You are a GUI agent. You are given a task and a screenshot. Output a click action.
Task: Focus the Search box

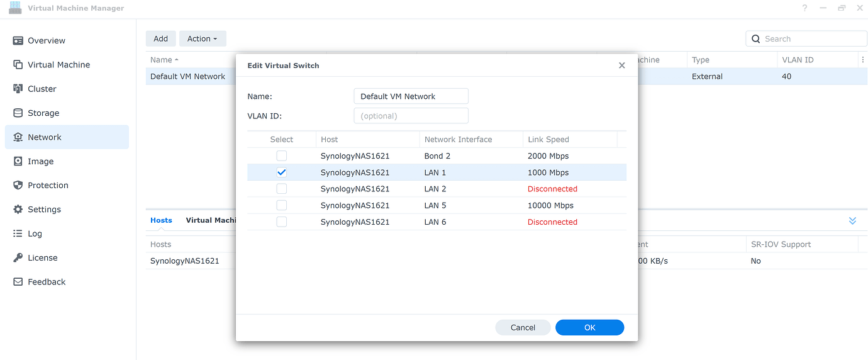point(806,39)
